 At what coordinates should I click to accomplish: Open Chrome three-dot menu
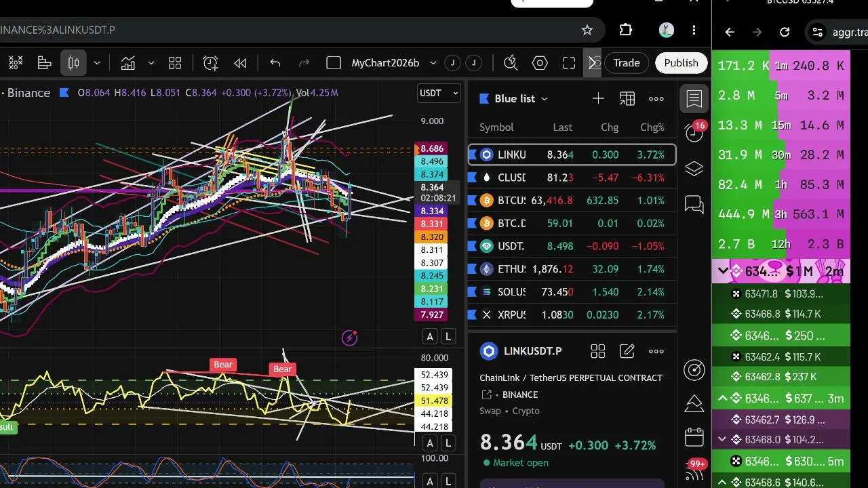tap(694, 30)
